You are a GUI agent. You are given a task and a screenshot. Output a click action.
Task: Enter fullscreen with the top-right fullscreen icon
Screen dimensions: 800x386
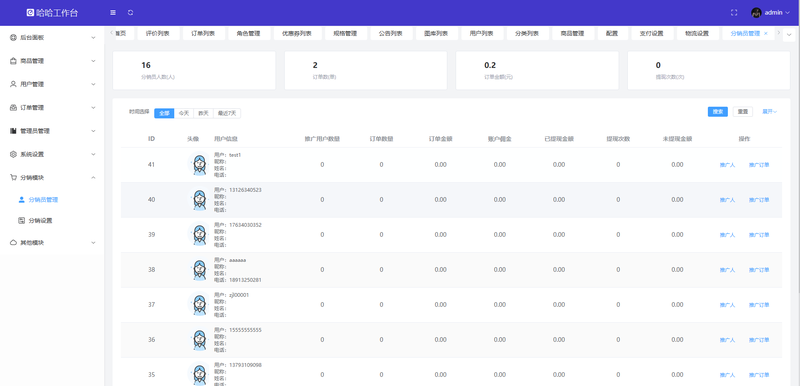[x=734, y=13]
